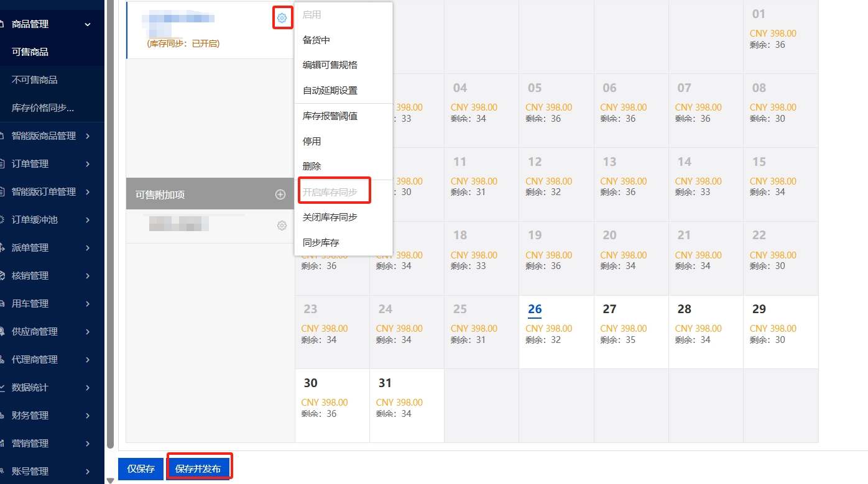The height and width of the screenshot is (484, 868).
Task: Click the gear icon for the add-on item
Action: tap(282, 225)
